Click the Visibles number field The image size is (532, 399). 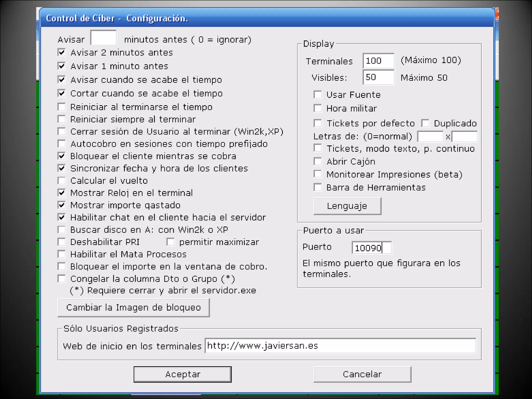tap(378, 77)
